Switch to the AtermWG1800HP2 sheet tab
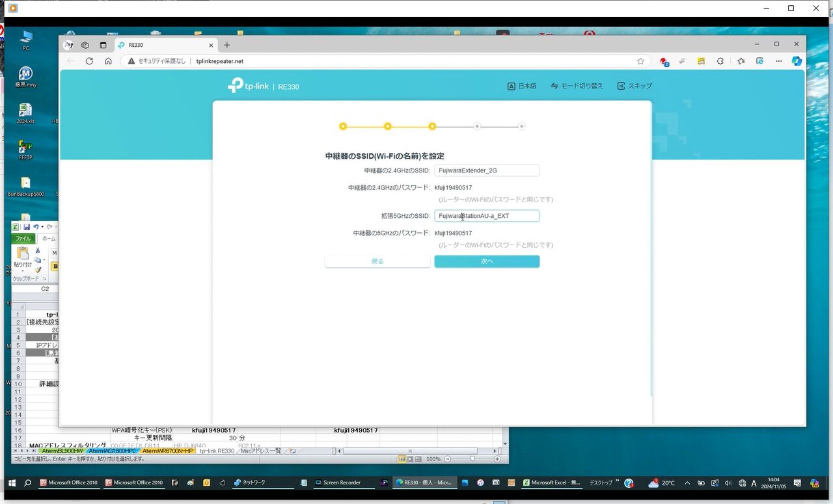 point(113,451)
